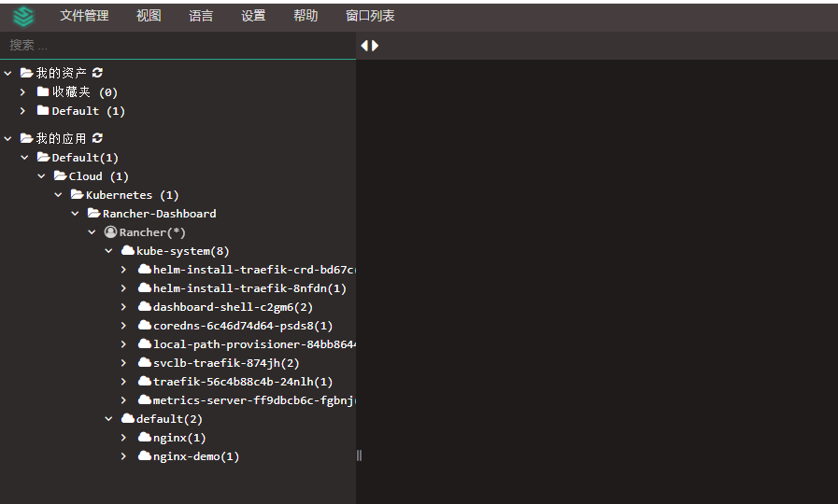Click cloud icon of default(2) namespace
This screenshot has width=838, height=504.
(128, 418)
